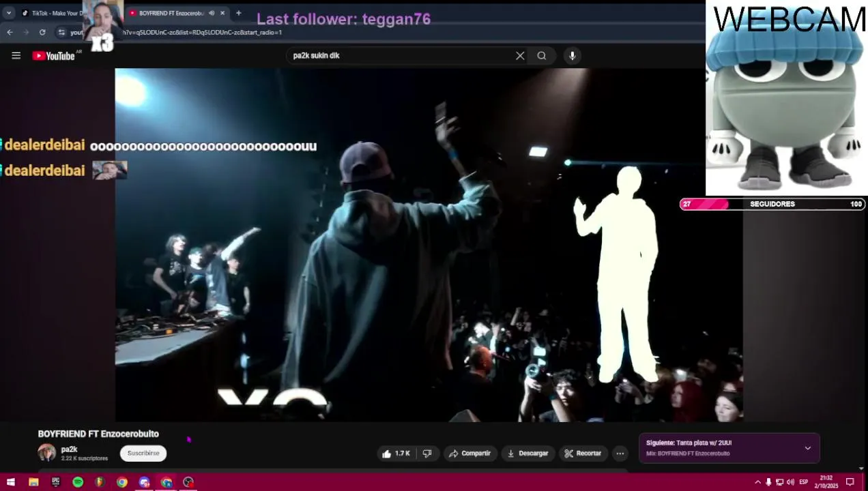Select the BOYFRIEND FT Enzocerobulto tab

pyautogui.click(x=171, y=13)
